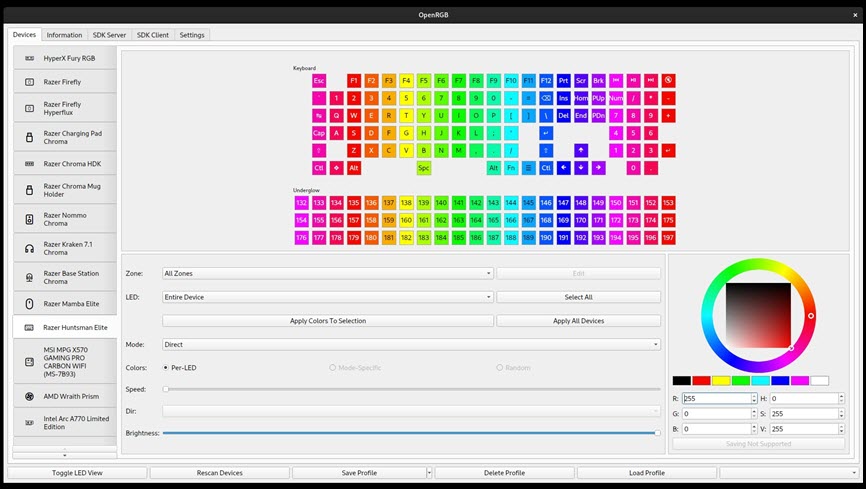Pick the blue preset color swatch
The height and width of the screenshot is (489, 866).
[780, 381]
